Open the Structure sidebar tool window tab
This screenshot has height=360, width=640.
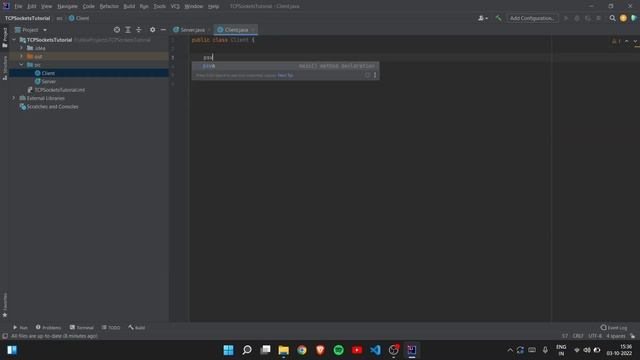pos(5,68)
